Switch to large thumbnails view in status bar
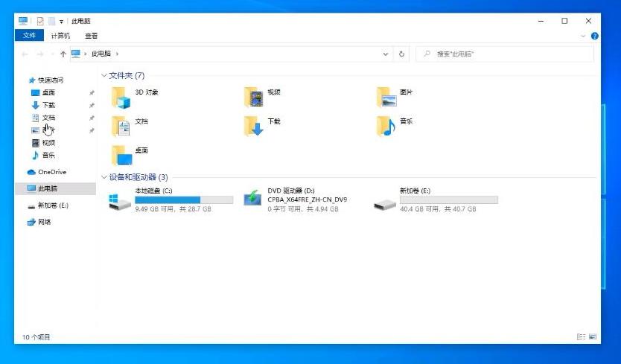Screen dimensions: 621x364 (594, 337)
